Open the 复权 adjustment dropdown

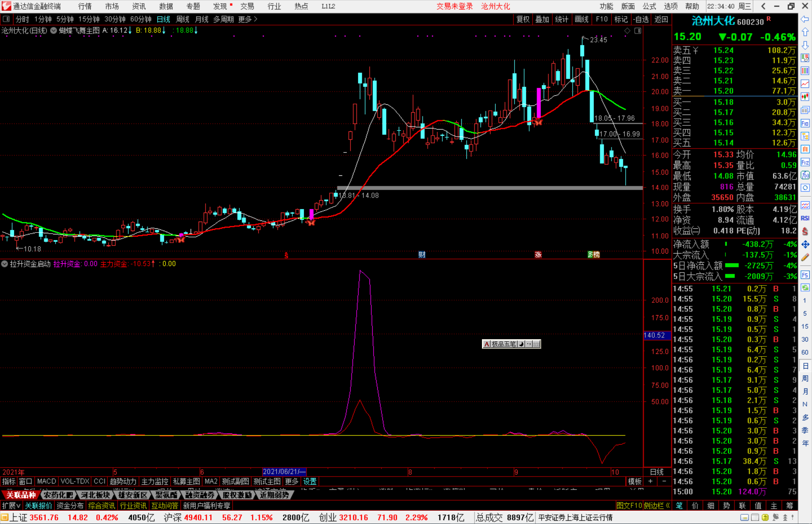(x=523, y=19)
